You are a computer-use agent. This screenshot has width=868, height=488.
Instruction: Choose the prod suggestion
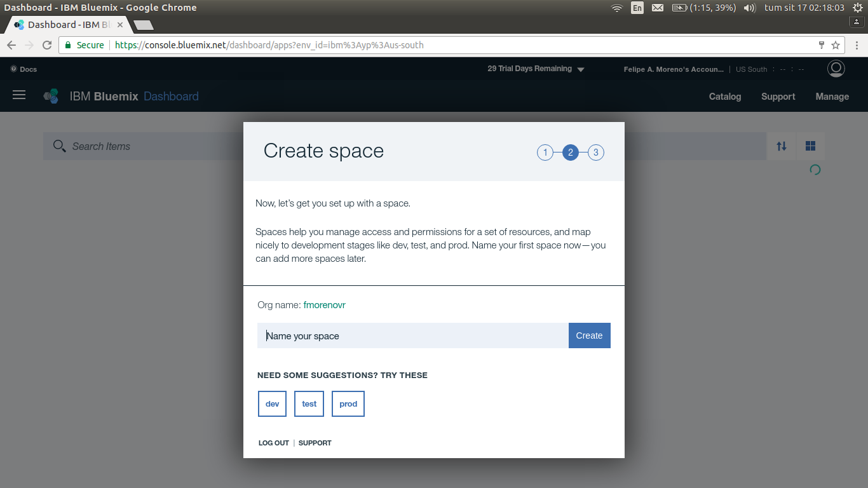(348, 404)
